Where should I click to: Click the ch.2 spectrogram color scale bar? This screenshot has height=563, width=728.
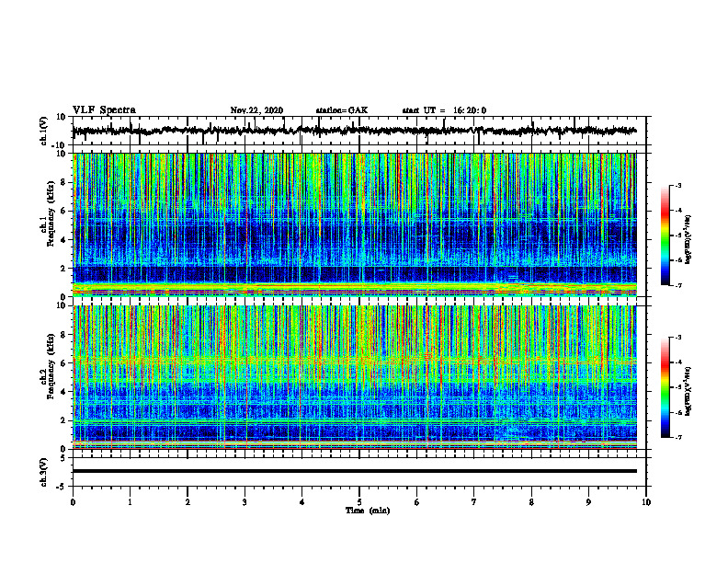click(665, 387)
